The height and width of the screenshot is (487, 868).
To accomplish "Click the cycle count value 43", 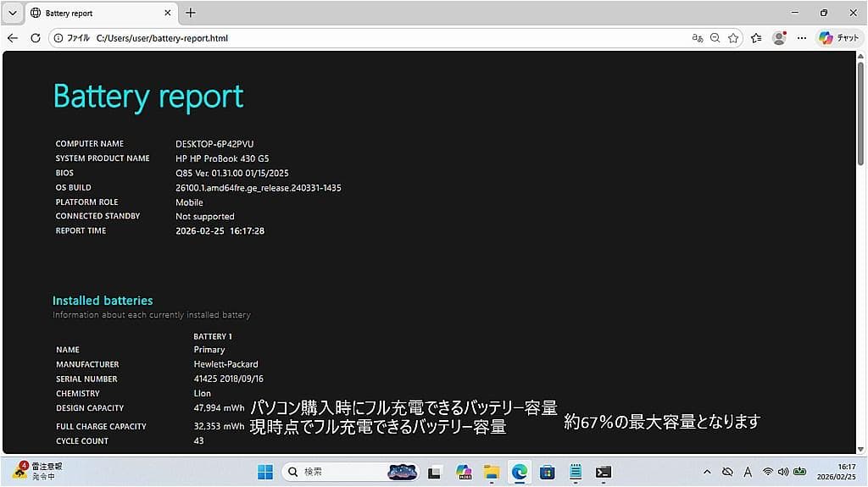I will click(198, 440).
